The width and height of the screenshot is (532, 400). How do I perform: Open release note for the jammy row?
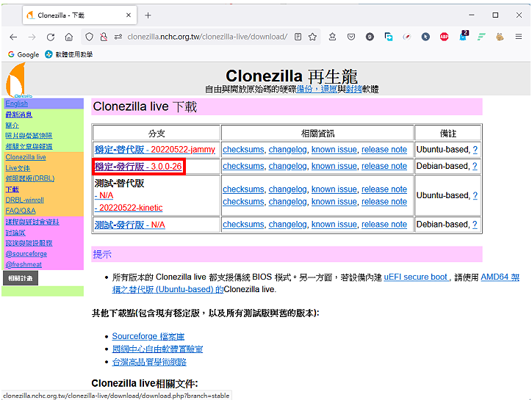[x=384, y=150]
